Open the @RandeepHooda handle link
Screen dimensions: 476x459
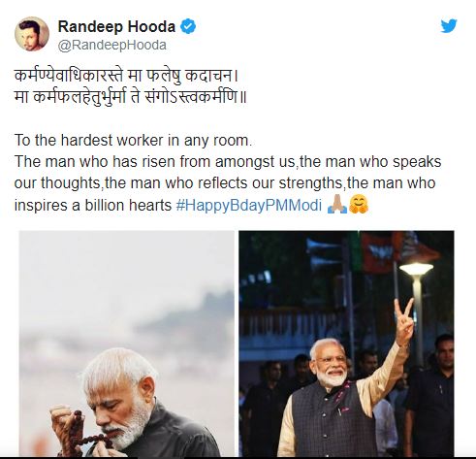click(x=112, y=45)
